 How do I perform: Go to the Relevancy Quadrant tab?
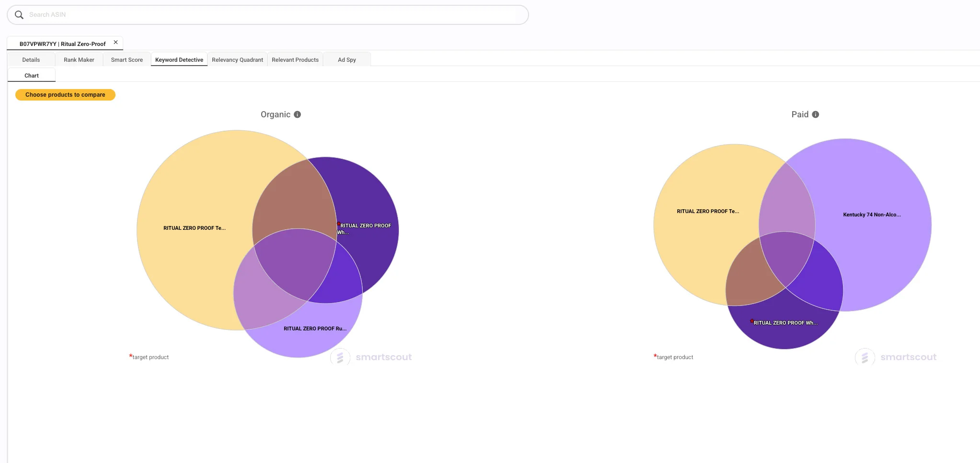[238, 60]
